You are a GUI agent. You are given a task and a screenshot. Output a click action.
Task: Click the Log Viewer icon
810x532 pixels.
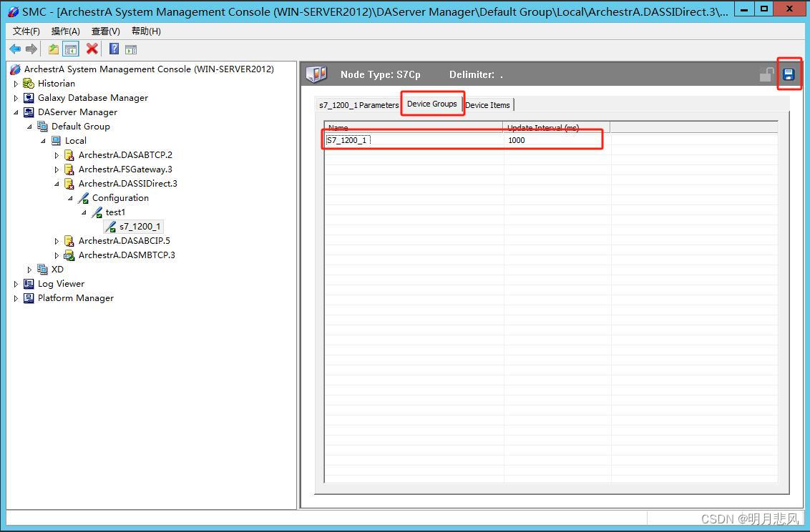(29, 284)
